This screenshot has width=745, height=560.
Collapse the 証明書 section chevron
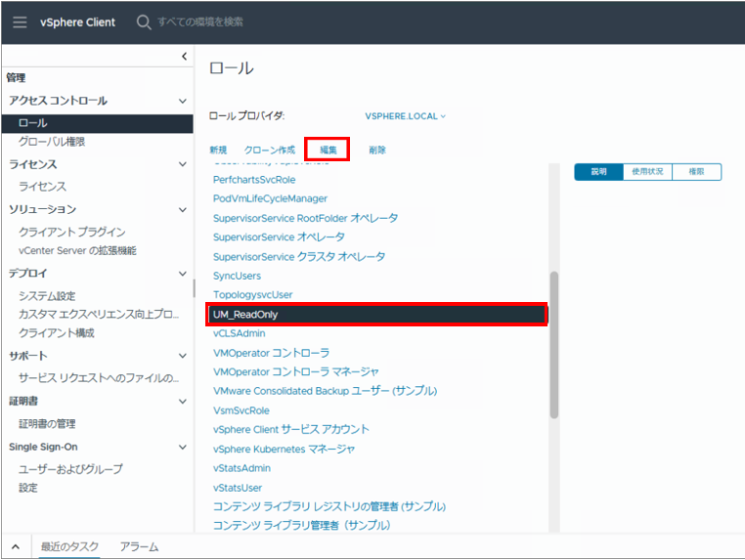click(183, 402)
